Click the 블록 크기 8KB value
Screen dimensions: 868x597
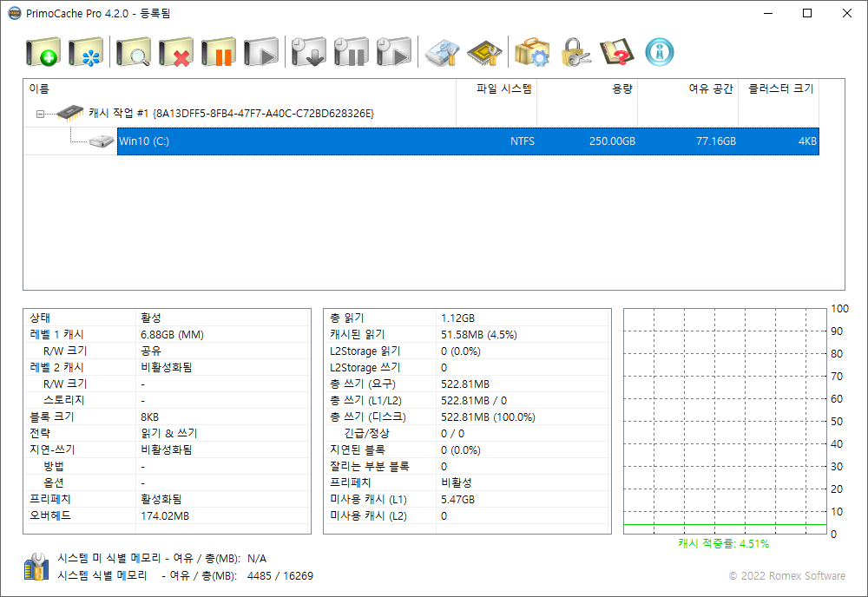pos(149,417)
